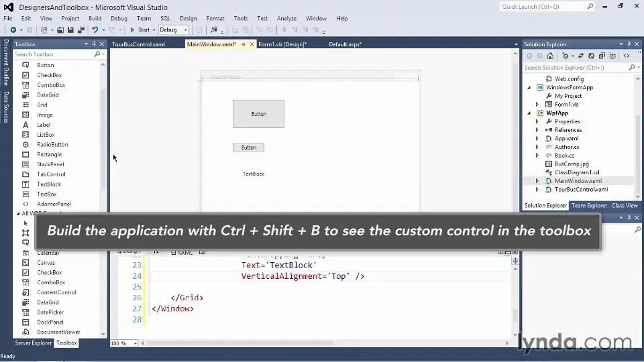Image resolution: width=644 pixels, height=362 pixels.
Task: Switch to Default.aspx tab
Action: [x=345, y=44]
